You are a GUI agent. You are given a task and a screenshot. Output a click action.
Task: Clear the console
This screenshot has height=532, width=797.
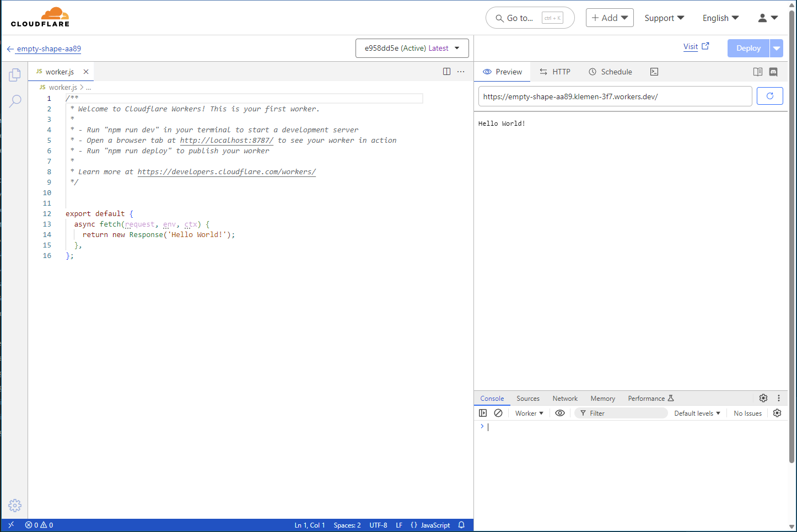[498, 413]
